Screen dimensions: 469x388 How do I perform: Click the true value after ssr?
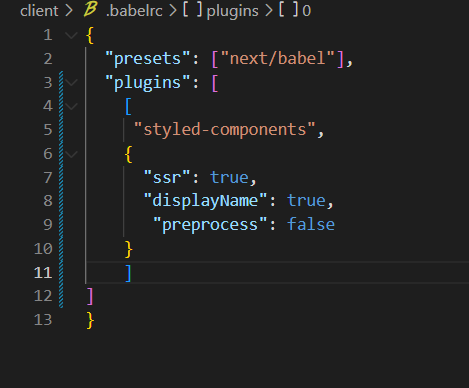229,177
